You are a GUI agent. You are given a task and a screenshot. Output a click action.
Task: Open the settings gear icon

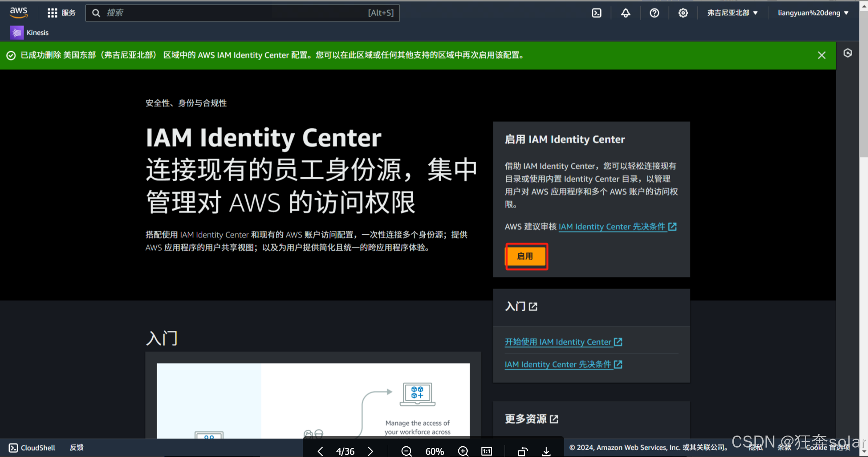pos(683,13)
